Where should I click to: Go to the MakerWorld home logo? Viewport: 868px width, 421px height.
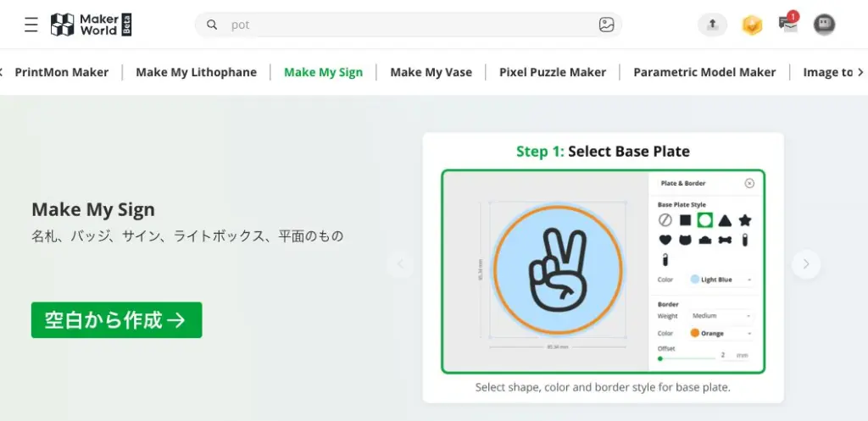(92, 25)
